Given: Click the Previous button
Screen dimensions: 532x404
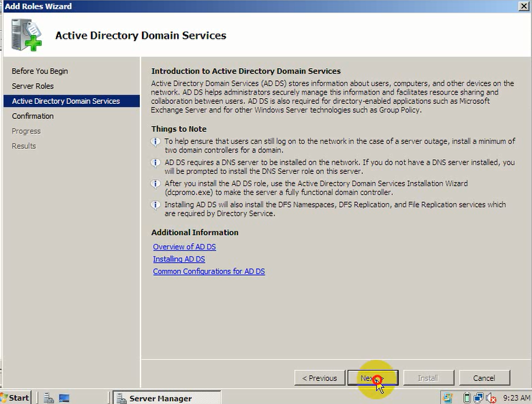Looking at the screenshot, I should (320, 378).
